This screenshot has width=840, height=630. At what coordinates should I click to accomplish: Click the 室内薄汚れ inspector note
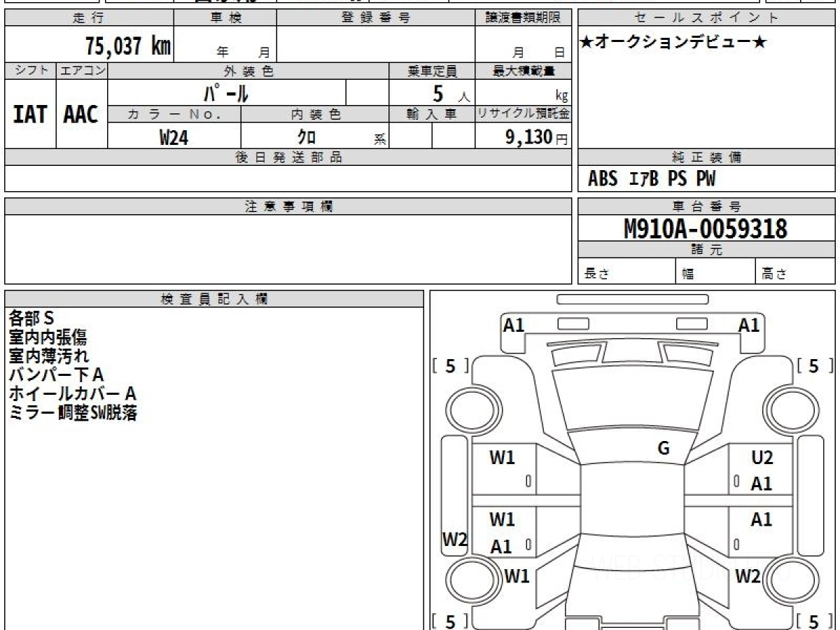49,356
